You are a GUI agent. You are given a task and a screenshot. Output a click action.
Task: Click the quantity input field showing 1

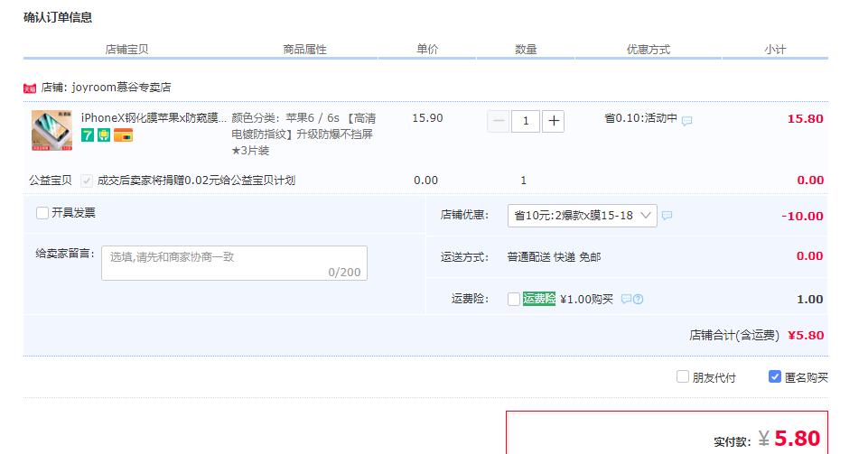pos(526,121)
